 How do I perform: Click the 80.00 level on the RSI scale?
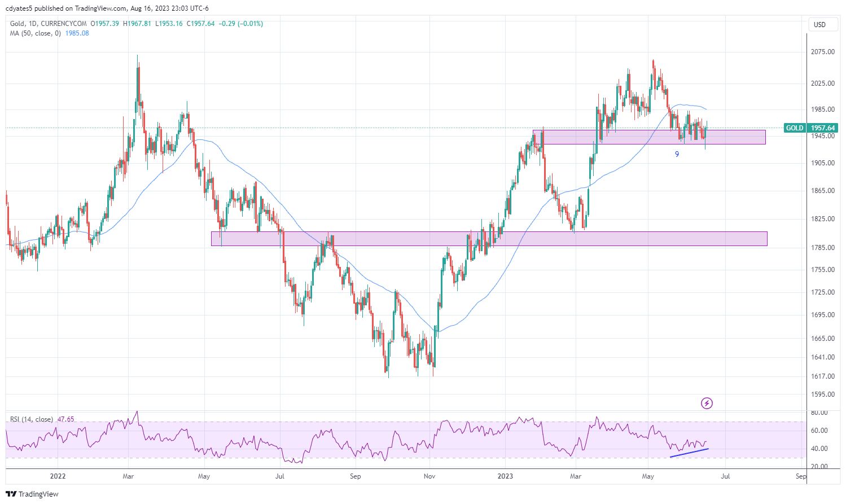coord(819,413)
